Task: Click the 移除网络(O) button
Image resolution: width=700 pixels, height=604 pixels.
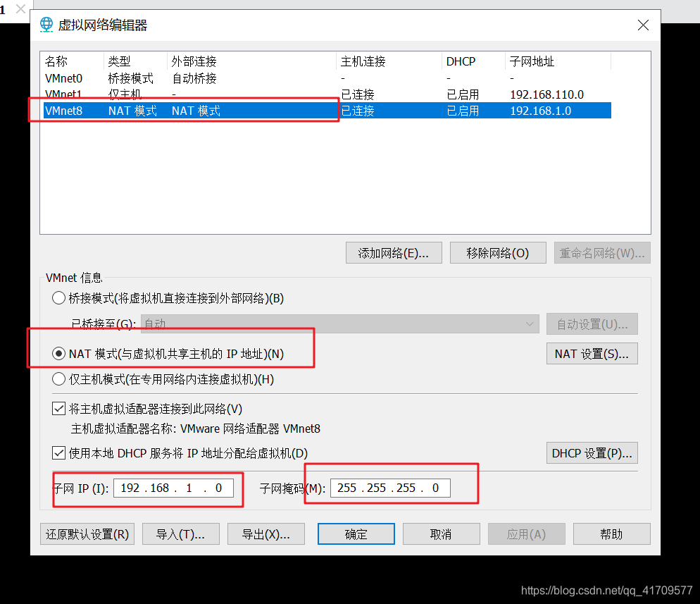Action: coord(498,253)
